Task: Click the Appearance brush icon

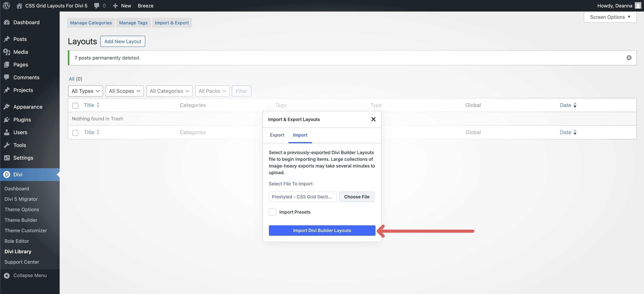Action: click(x=7, y=107)
